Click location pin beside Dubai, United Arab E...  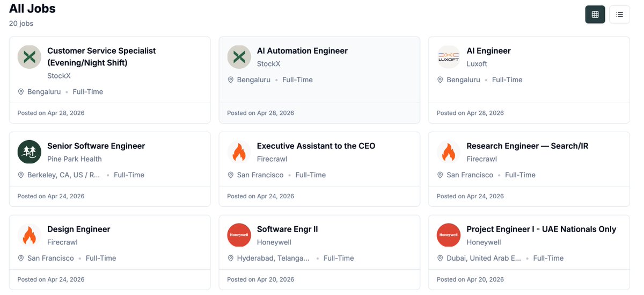tap(441, 258)
